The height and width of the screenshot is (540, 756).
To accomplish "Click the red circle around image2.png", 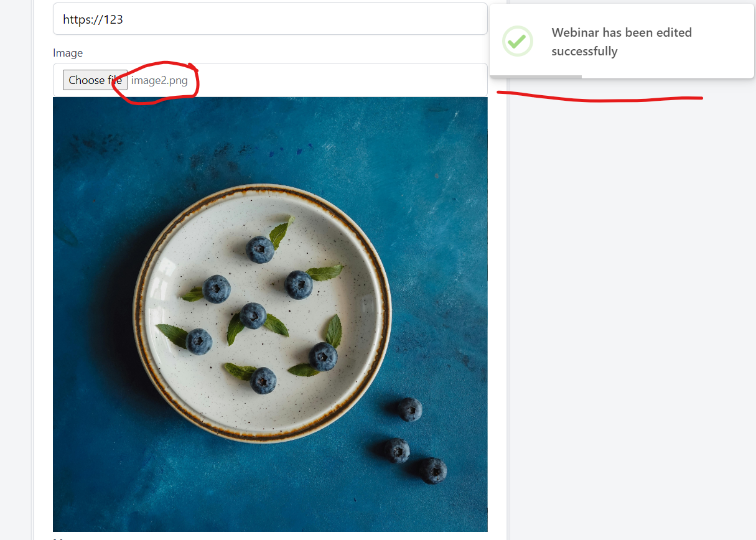I will (x=155, y=83).
